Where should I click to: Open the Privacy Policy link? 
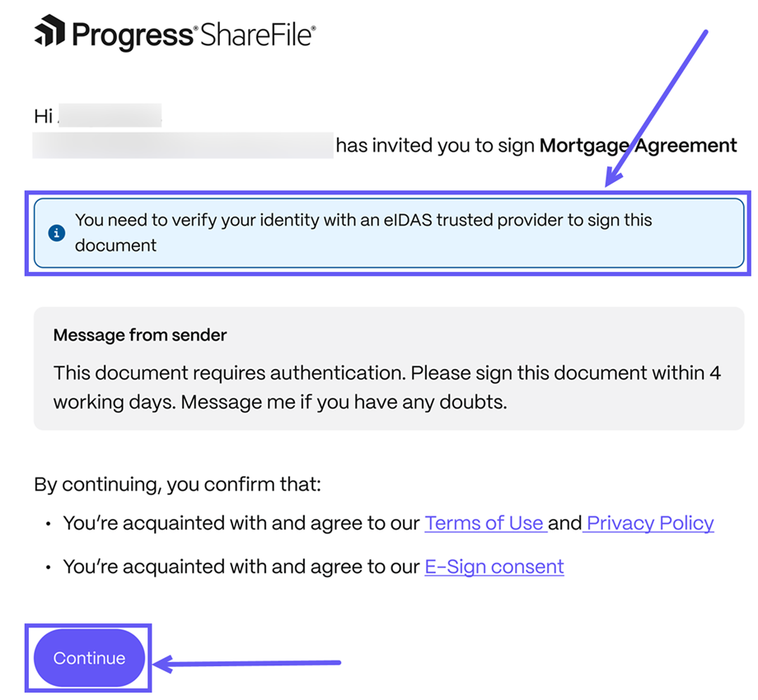[648, 523]
